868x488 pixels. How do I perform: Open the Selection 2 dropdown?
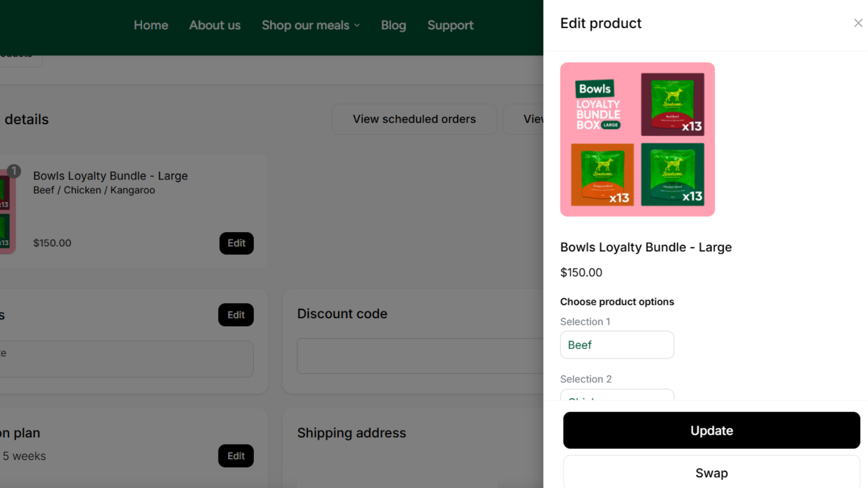coord(617,395)
